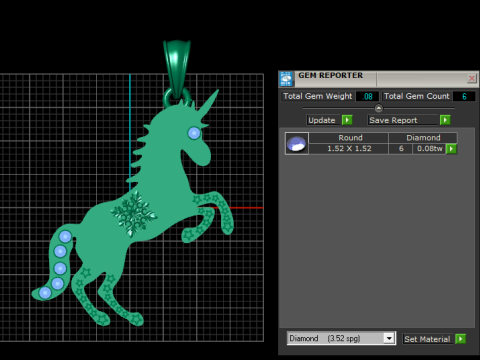480x360 pixels.
Task: Click the Total Gem Count label
Action: (x=417, y=96)
